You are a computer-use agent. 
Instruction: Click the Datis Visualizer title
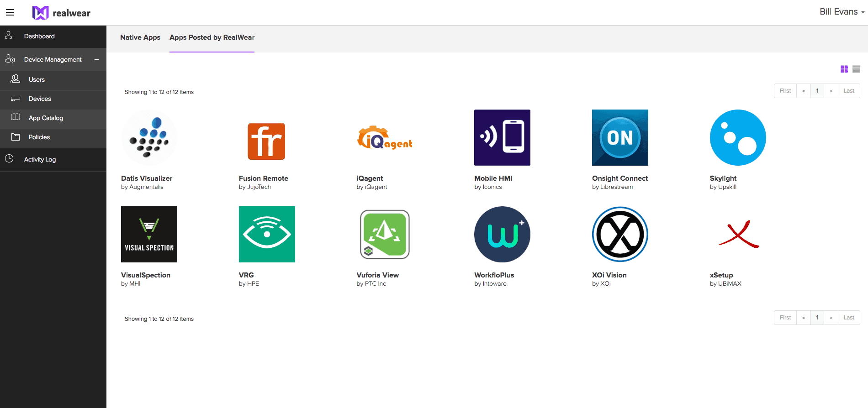[x=147, y=178]
